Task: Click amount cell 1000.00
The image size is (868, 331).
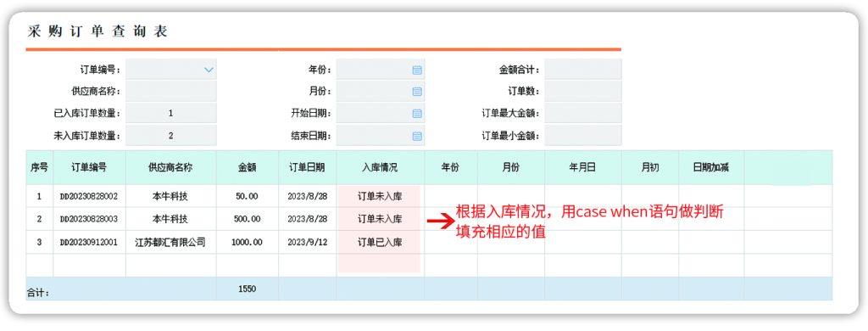Action: point(247,242)
